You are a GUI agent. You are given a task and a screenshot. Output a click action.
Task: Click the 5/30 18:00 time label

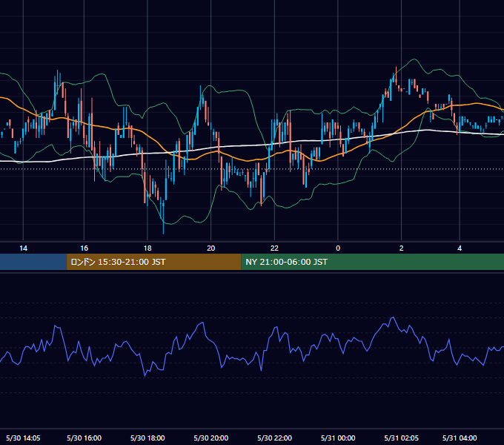tap(147, 438)
